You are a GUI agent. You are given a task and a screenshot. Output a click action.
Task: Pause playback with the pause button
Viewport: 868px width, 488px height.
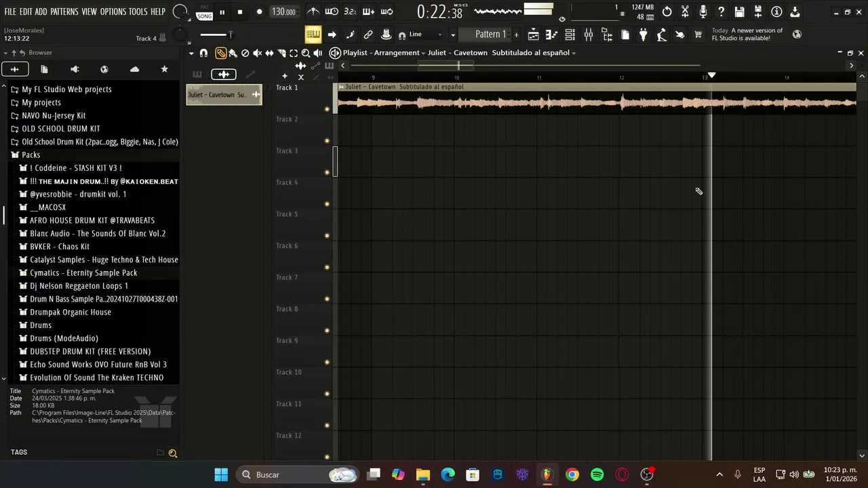[222, 12]
